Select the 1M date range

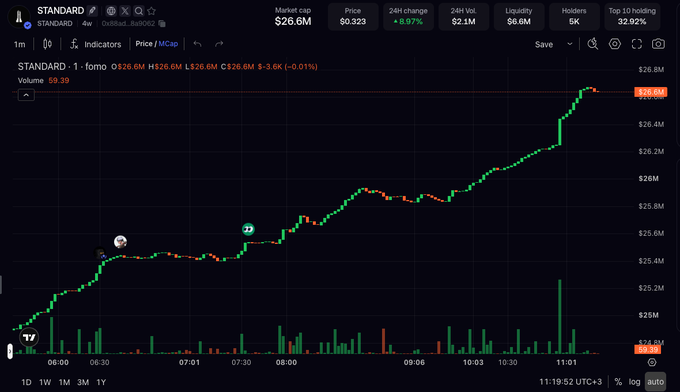(64, 382)
